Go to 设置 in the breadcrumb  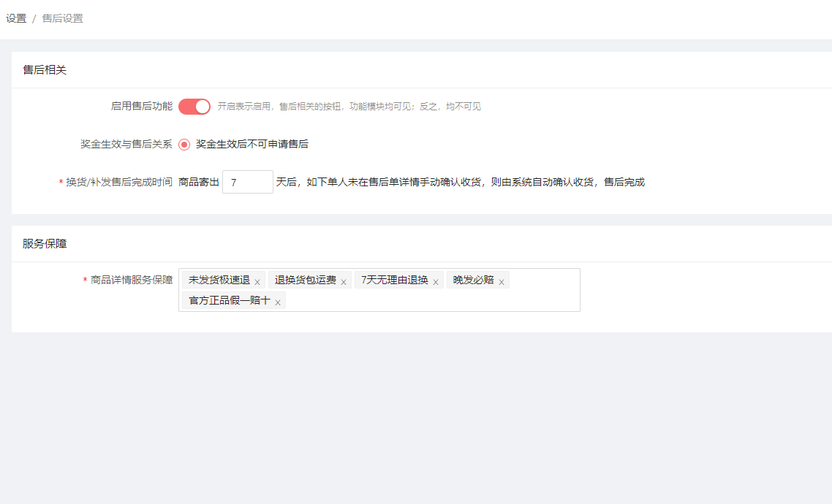pos(16,19)
